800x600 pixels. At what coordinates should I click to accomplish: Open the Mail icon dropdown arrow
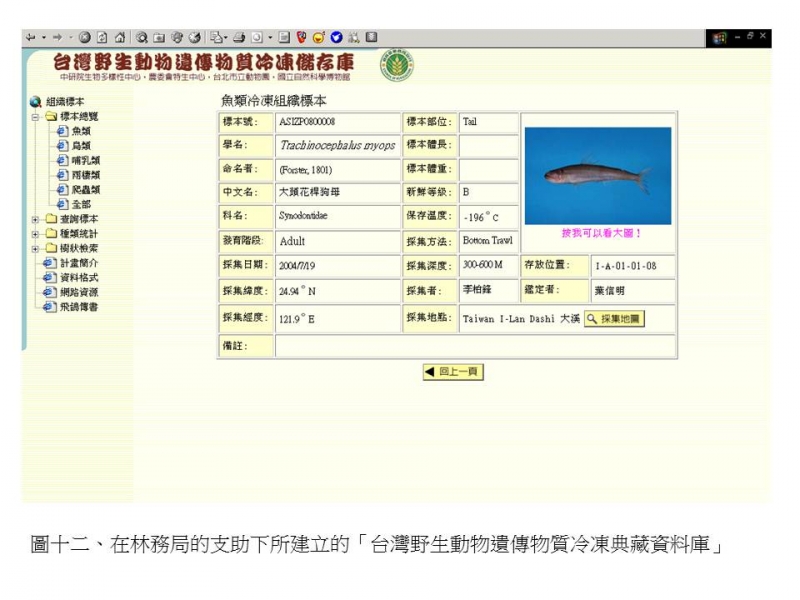click(x=226, y=37)
